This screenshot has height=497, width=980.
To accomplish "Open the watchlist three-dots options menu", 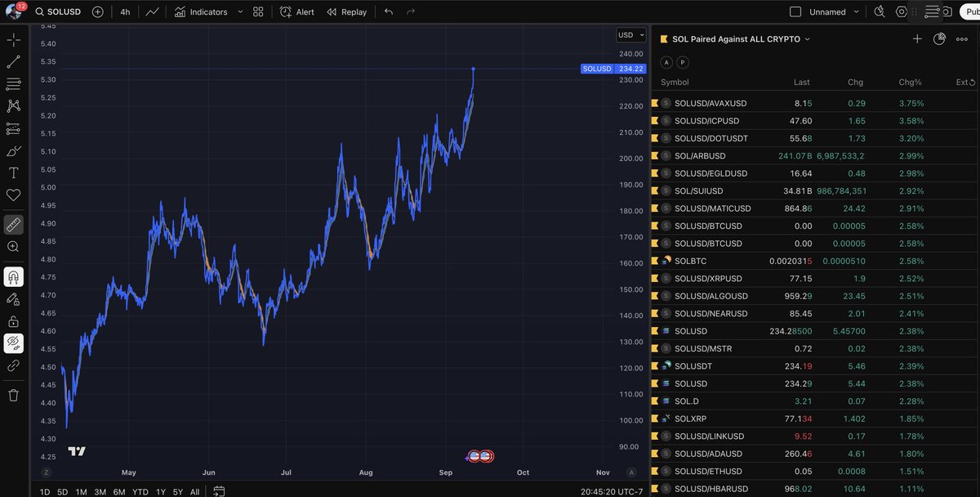I will coord(961,38).
